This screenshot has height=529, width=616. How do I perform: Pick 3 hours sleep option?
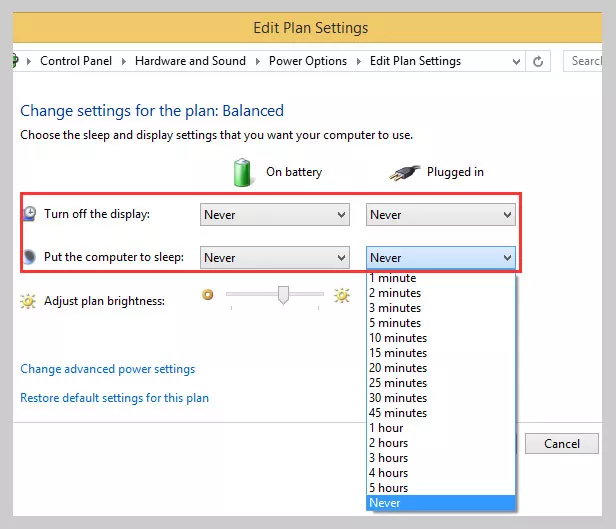(x=440, y=458)
